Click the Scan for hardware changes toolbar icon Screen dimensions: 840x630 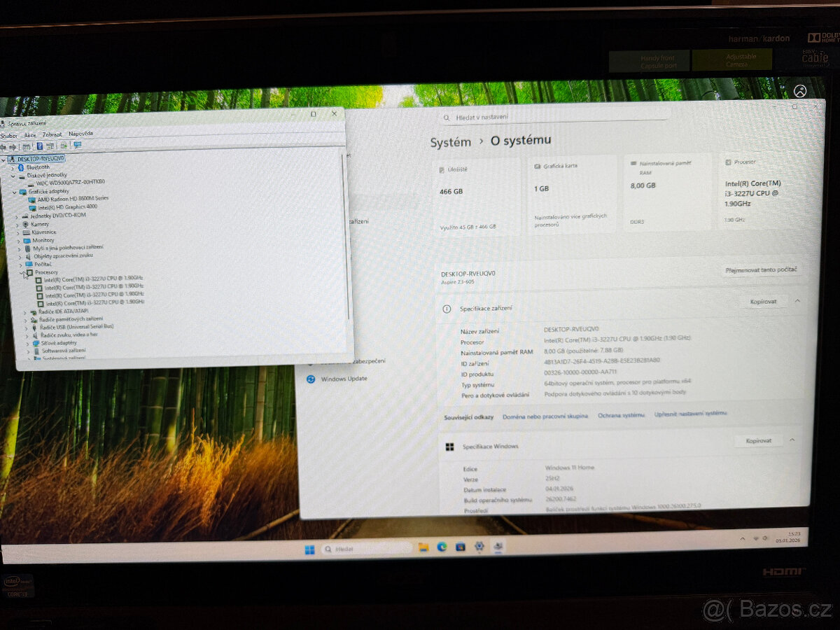pyautogui.click(x=64, y=146)
